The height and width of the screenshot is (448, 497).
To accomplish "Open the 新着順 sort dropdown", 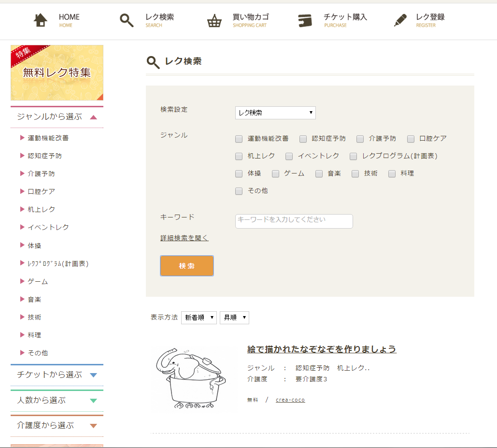I will (199, 318).
